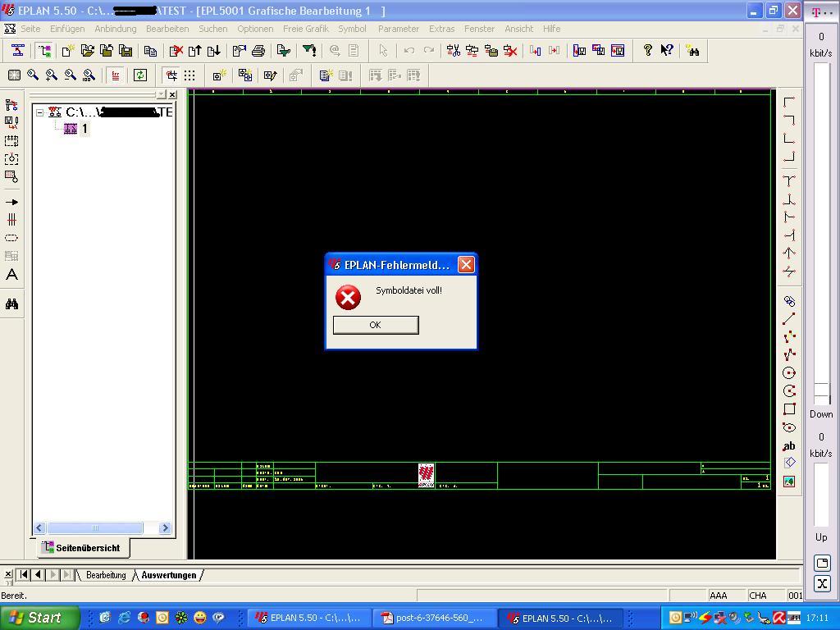840x630 pixels.
Task: Click the cut symbol scissors icon
Action: click(453, 51)
